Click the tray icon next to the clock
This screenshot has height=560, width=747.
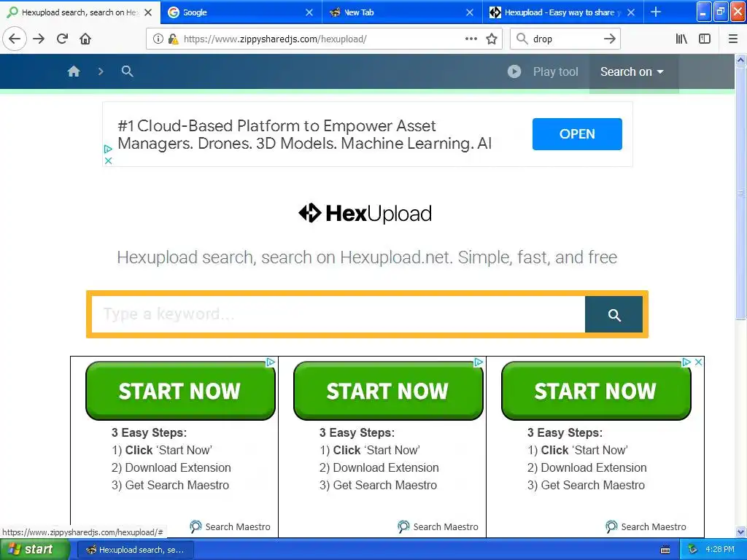point(692,550)
